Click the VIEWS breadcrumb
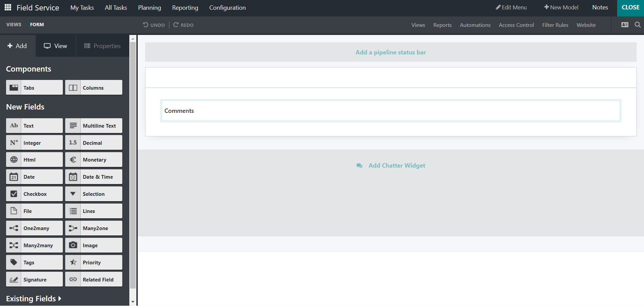The image size is (644, 306). click(x=14, y=25)
